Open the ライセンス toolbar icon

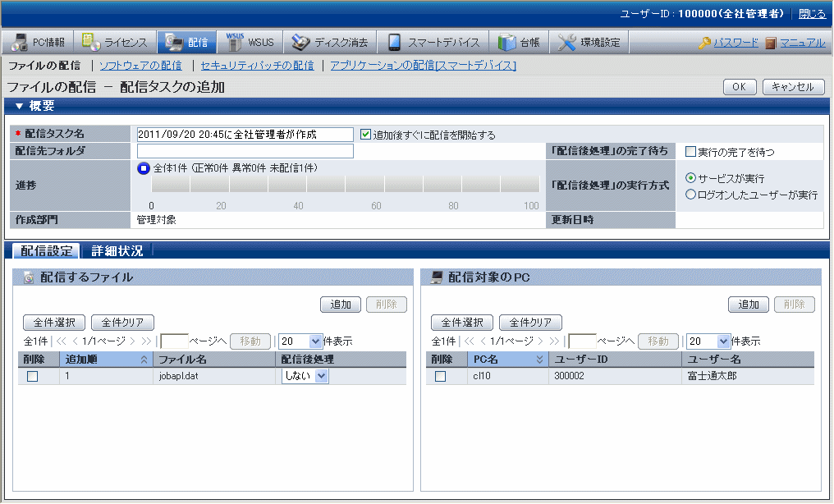tap(90, 43)
